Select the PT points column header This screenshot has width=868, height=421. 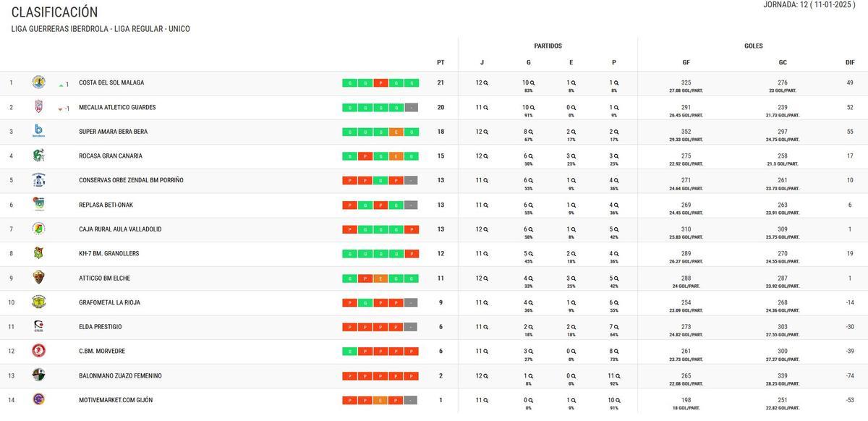pos(441,62)
